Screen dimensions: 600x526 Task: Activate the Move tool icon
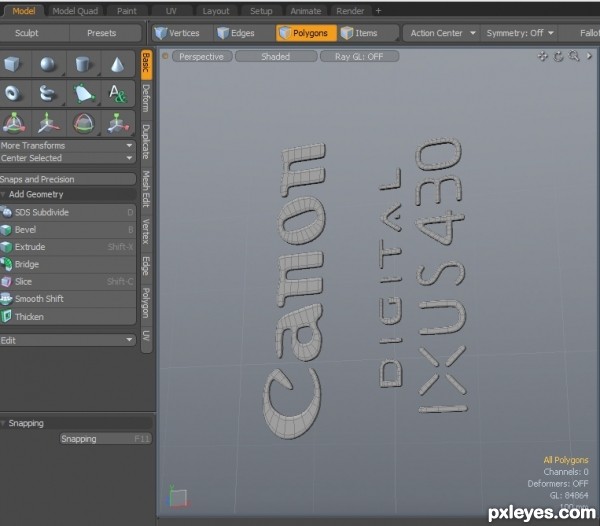click(49, 123)
